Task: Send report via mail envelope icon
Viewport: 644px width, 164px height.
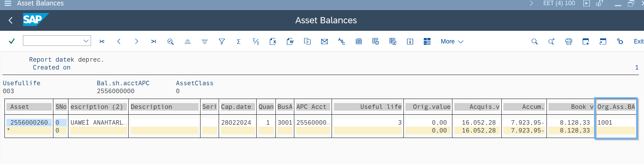Action: pos(324,41)
